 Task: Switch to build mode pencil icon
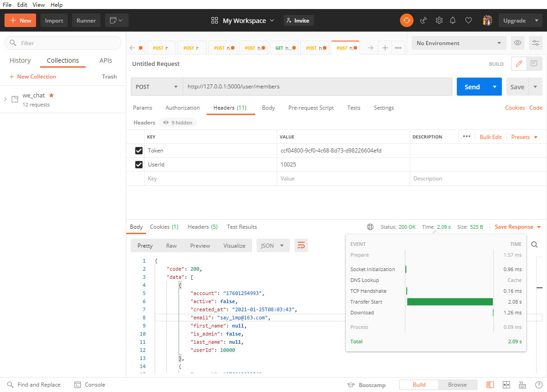(x=519, y=64)
